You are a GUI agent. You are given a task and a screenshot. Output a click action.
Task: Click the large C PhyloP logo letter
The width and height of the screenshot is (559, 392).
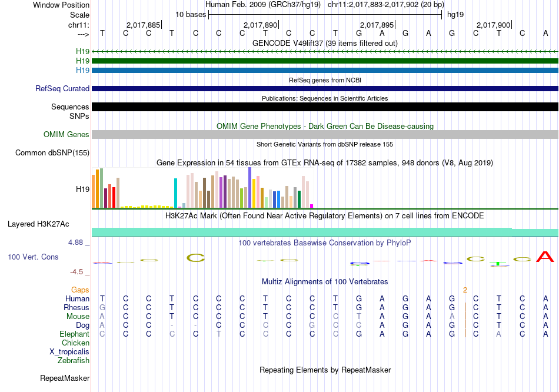pos(196,258)
